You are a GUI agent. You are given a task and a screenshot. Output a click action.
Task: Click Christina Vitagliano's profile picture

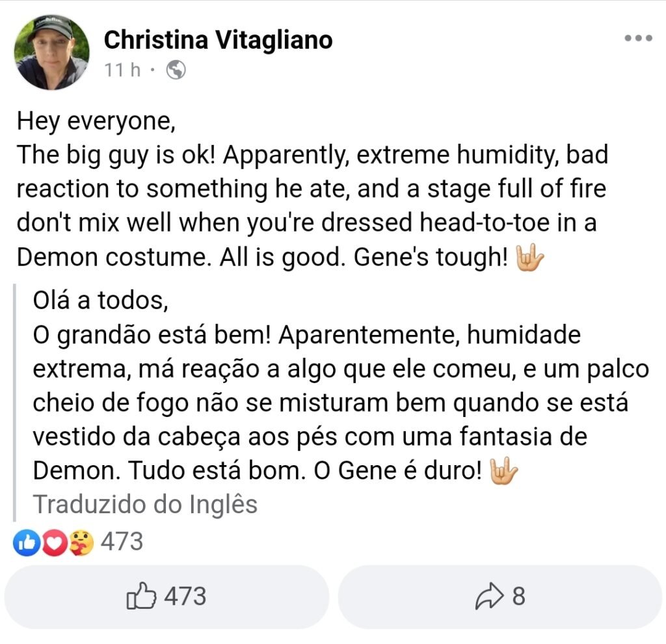[52, 52]
